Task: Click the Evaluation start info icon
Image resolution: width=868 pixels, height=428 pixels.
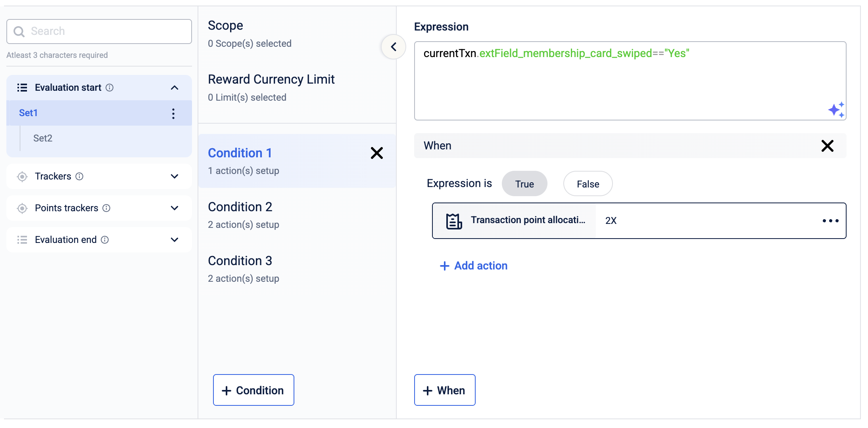Action: (x=110, y=88)
